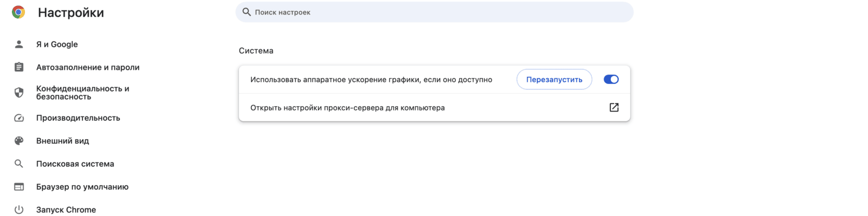Screen dimensions: 868x216
Task: Click the clipboard icon for Автозаполнение
Action: (x=19, y=67)
